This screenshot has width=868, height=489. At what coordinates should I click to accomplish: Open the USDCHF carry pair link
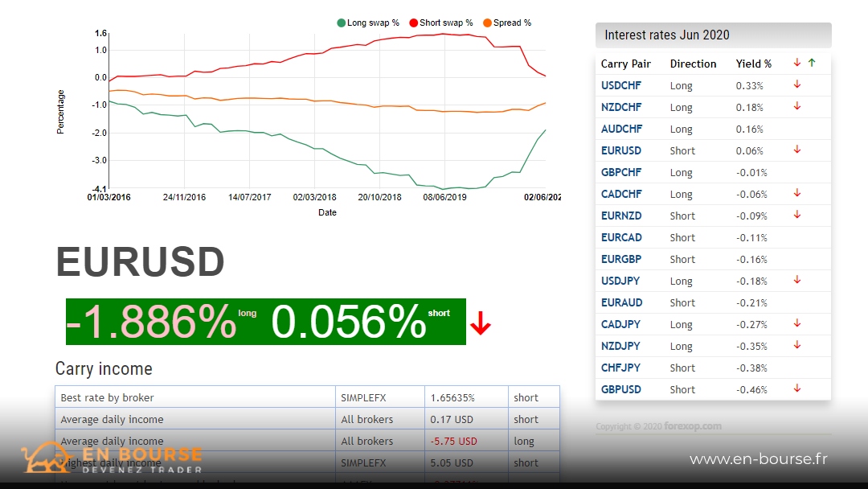tap(621, 85)
